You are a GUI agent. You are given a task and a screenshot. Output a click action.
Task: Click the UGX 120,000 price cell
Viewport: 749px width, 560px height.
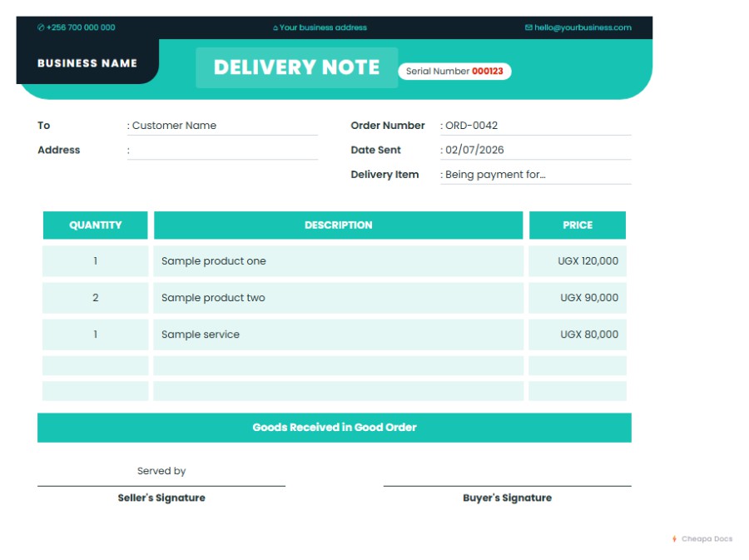578,261
